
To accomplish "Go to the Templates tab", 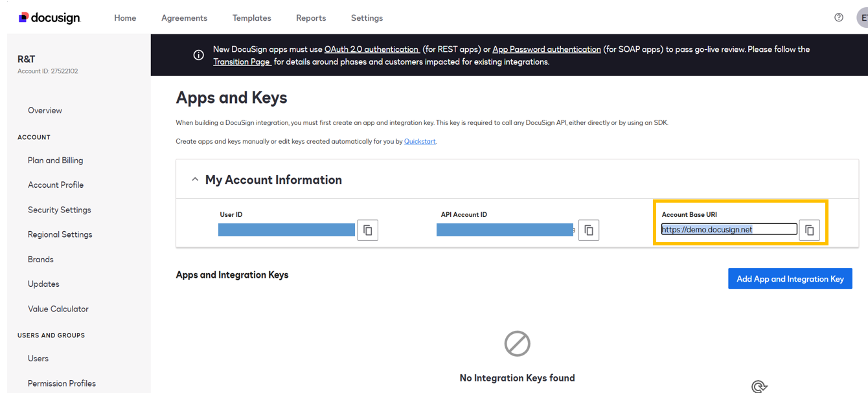I will [252, 18].
